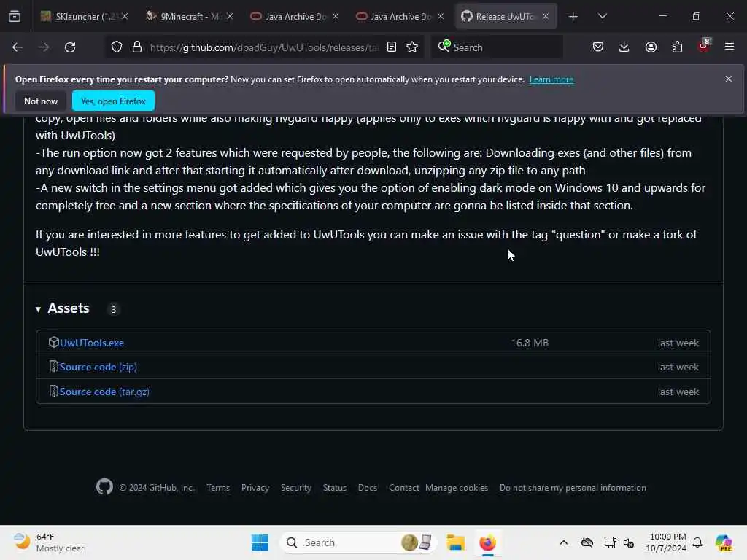Download Source code (tar.gz)

[104, 392]
